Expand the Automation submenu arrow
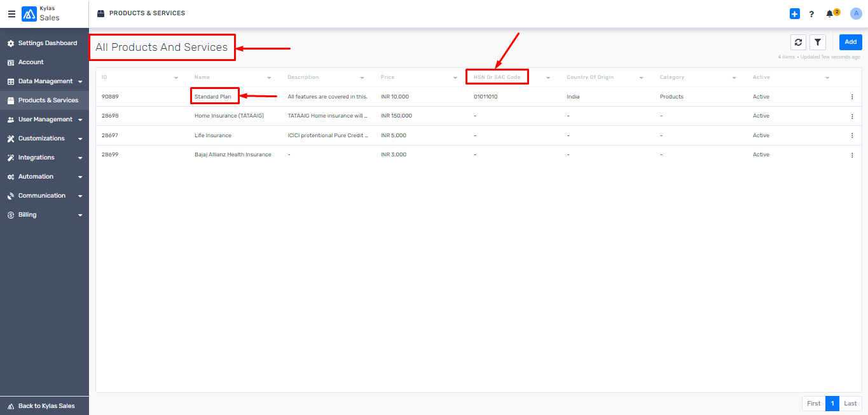Screen dimensions: 868x415 click(80, 177)
